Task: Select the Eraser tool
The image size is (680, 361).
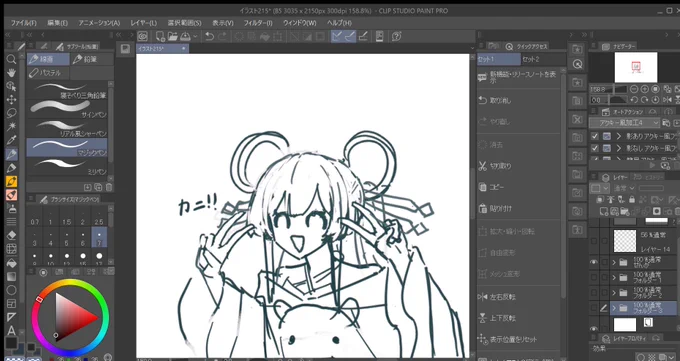Action: [x=11, y=235]
